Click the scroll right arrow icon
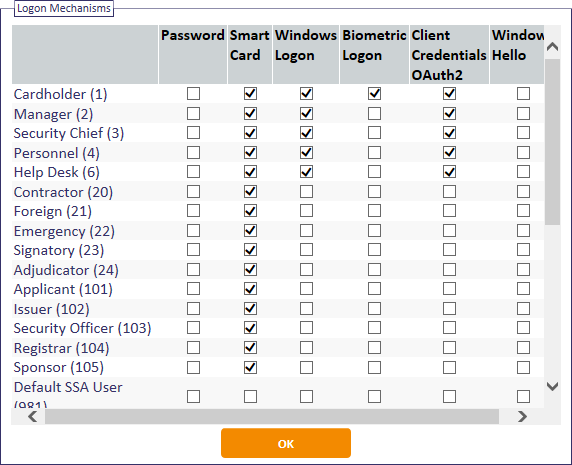The width and height of the screenshot is (572, 465). point(522,416)
